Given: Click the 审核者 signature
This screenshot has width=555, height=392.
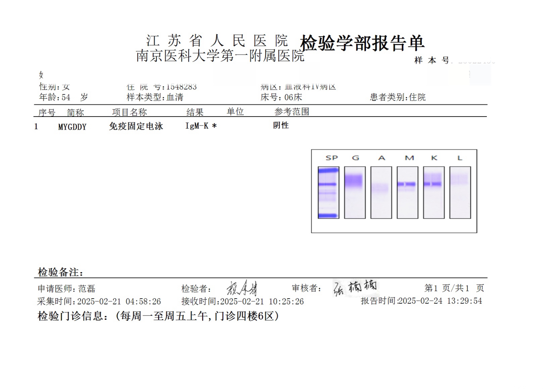Looking at the screenshot, I should [x=356, y=288].
